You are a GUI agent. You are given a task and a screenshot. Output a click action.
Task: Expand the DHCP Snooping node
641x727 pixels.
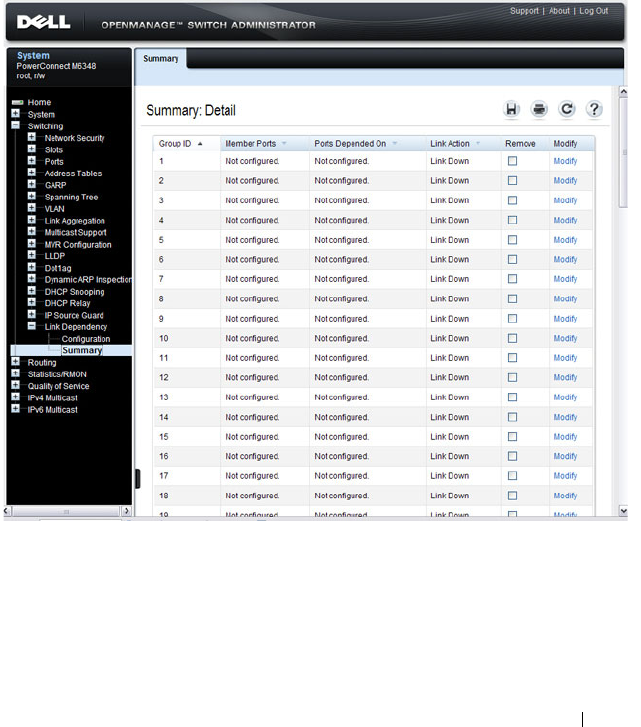[x=32, y=290]
